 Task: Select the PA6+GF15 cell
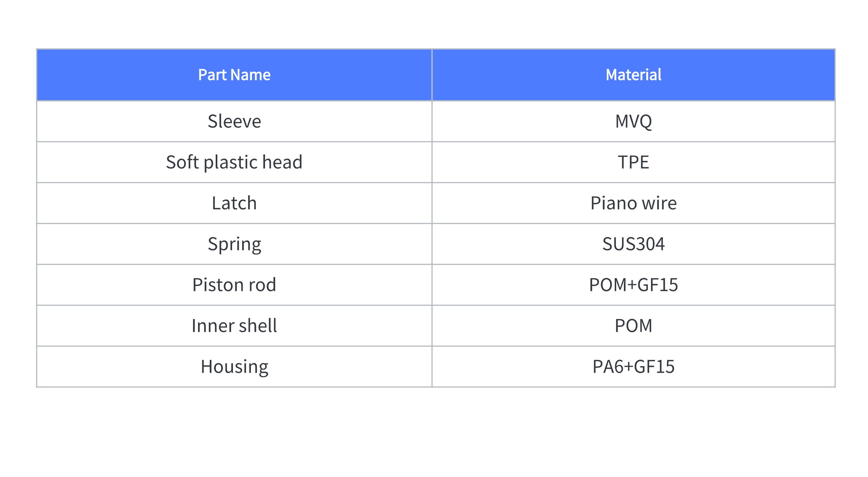633,366
